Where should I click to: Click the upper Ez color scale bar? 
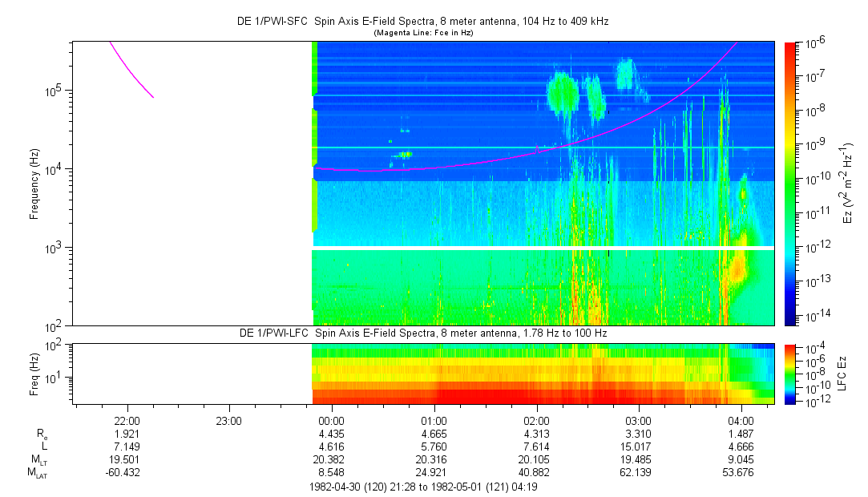(x=790, y=183)
